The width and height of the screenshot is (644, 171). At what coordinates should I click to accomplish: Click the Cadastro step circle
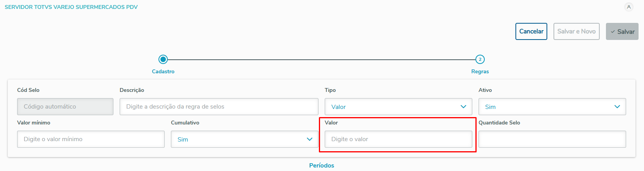click(163, 59)
